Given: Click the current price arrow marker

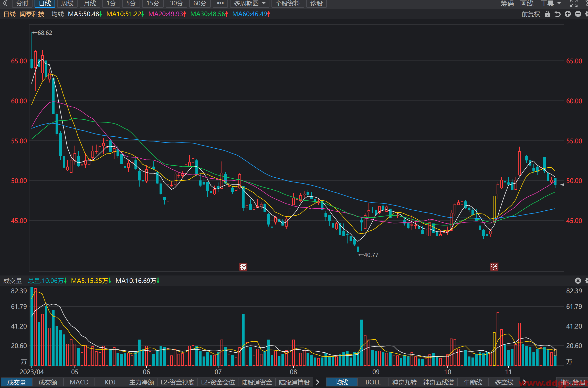Looking at the screenshot, I should (x=562, y=185).
